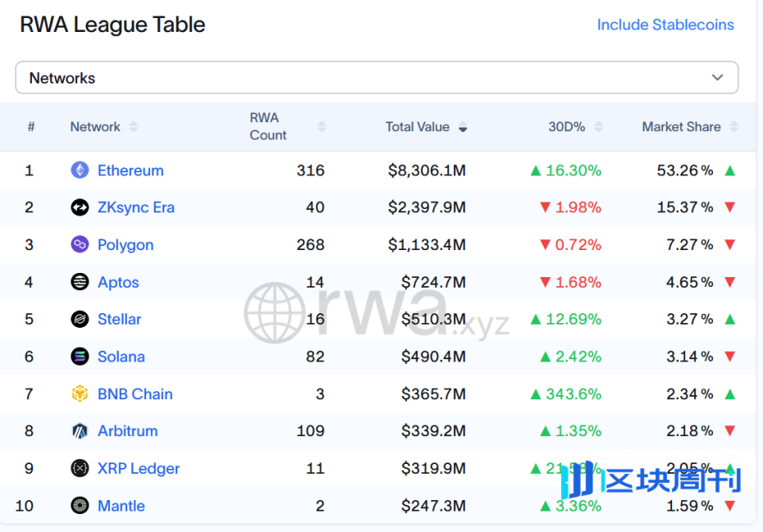763x532 pixels.
Task: Open the Aptos network link
Action: click(x=118, y=283)
